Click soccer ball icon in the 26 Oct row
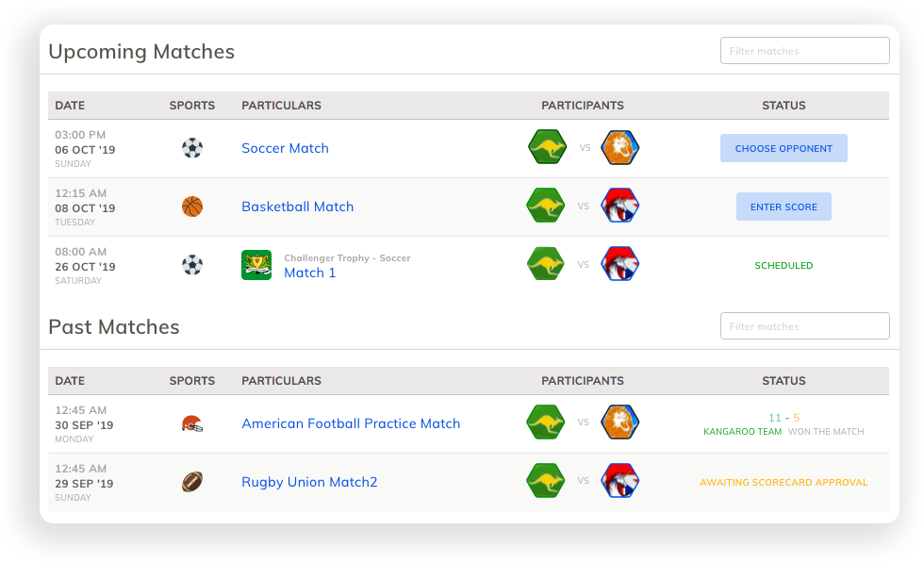 pos(192,265)
